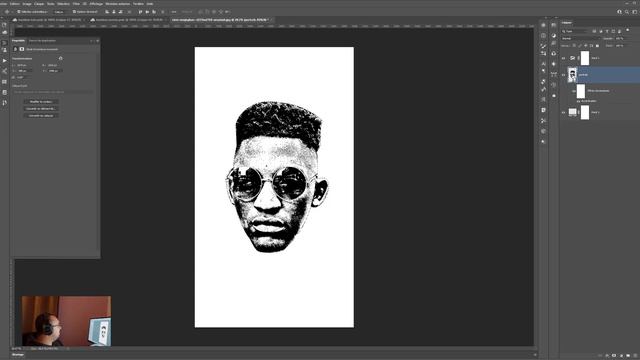Click the rotation angle field in Properties
The height and width of the screenshot is (360, 640).
click(x=23, y=77)
